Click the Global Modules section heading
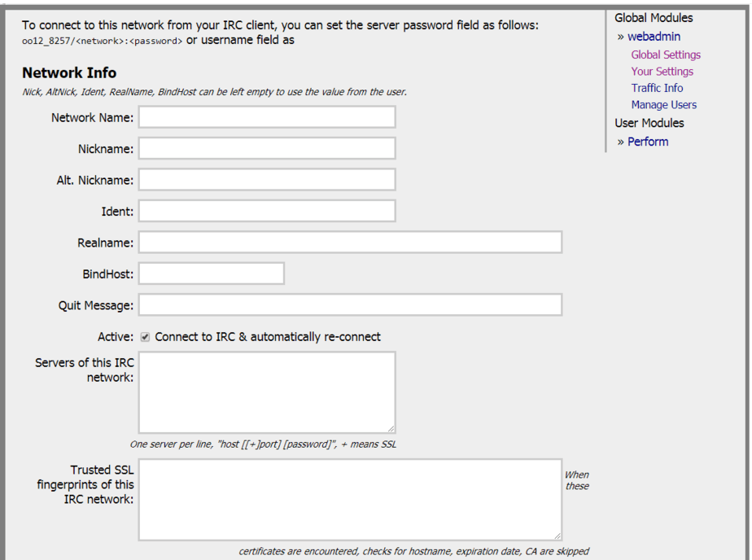Screen dimensions: 752x560 tap(654, 17)
